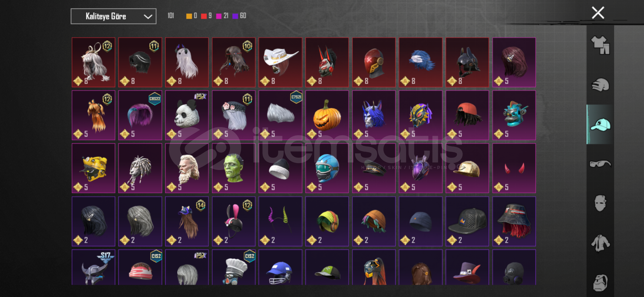Click the dropdown chevron arrow
644x297 pixels.
pos(148,16)
